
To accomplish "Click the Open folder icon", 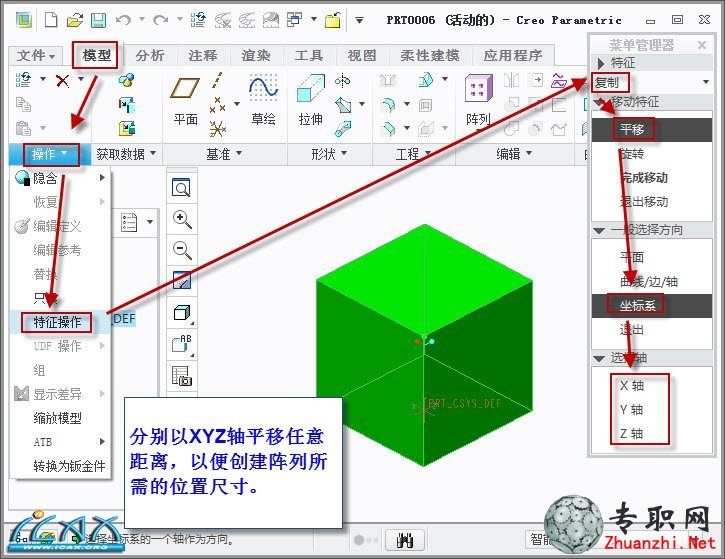I will tap(74, 20).
